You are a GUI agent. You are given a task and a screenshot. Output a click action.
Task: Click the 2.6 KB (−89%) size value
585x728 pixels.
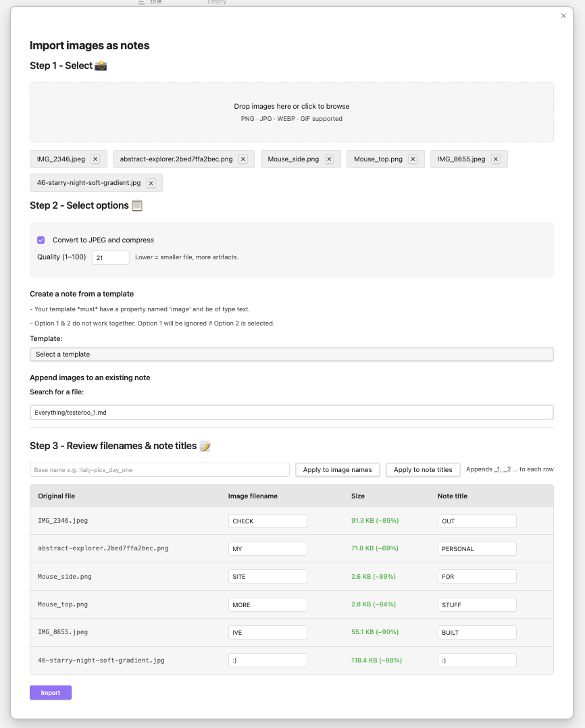click(x=374, y=577)
